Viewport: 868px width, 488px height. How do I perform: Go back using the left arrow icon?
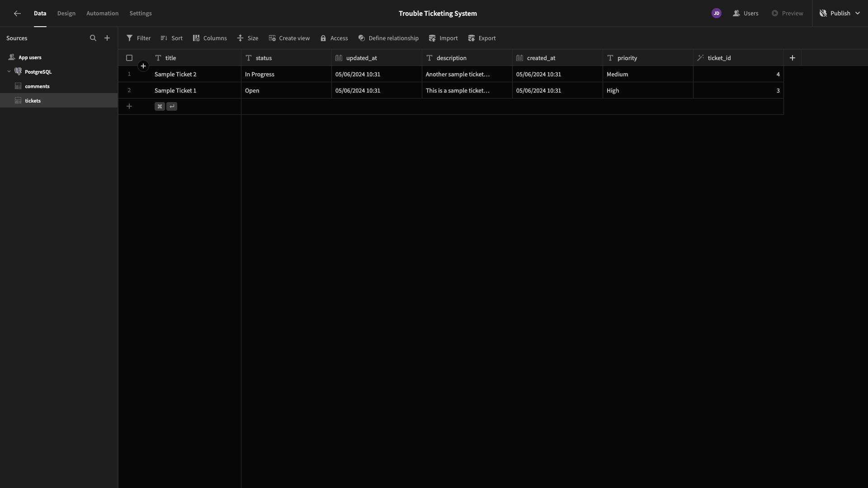(x=17, y=14)
